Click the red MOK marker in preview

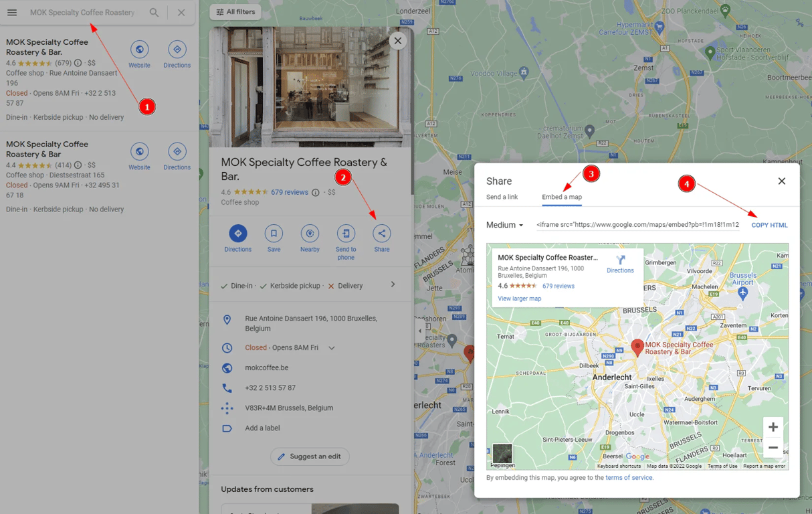[637, 347]
